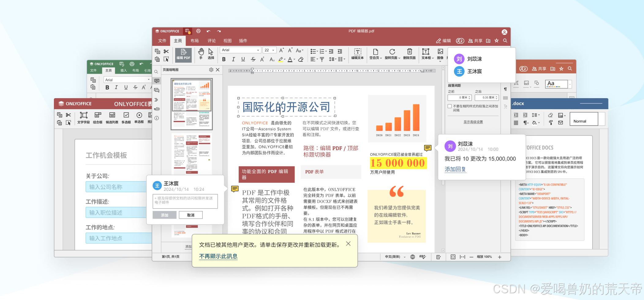Mark as favorite with star icon in PDF editor

(x=496, y=40)
